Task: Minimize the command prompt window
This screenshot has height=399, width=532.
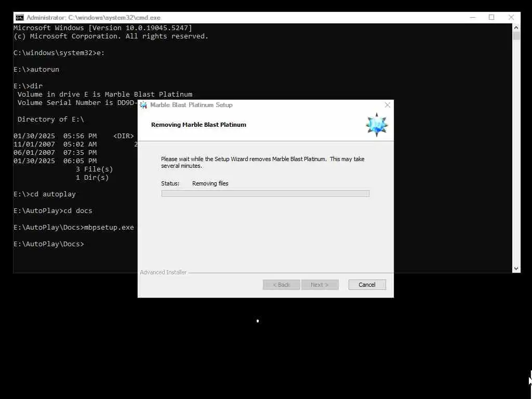Action: (472, 17)
